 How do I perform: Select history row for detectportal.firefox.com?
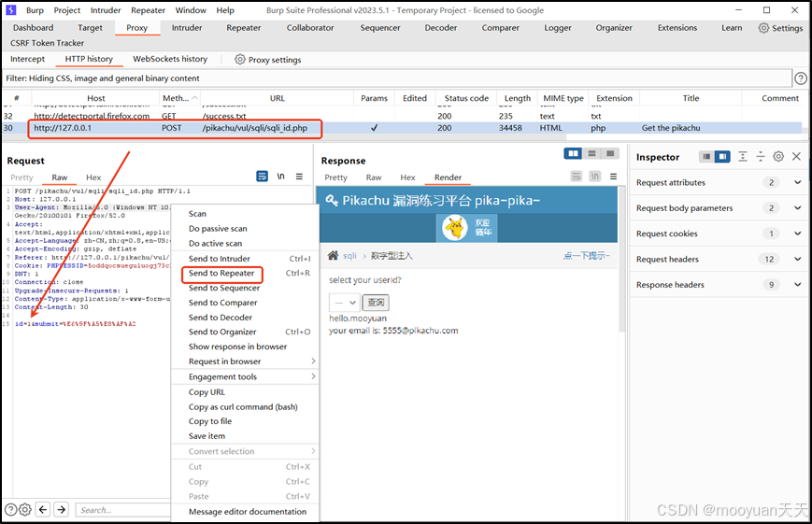[402, 116]
